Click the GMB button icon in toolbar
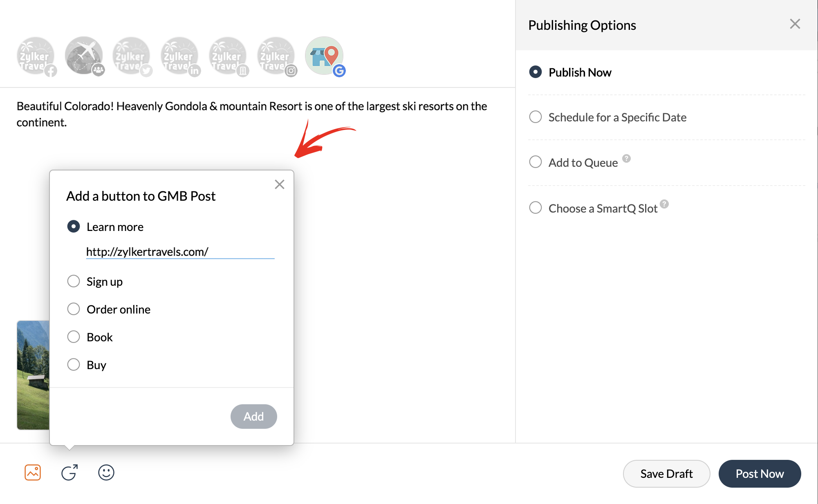Screen dimensions: 818x504 tap(69, 473)
